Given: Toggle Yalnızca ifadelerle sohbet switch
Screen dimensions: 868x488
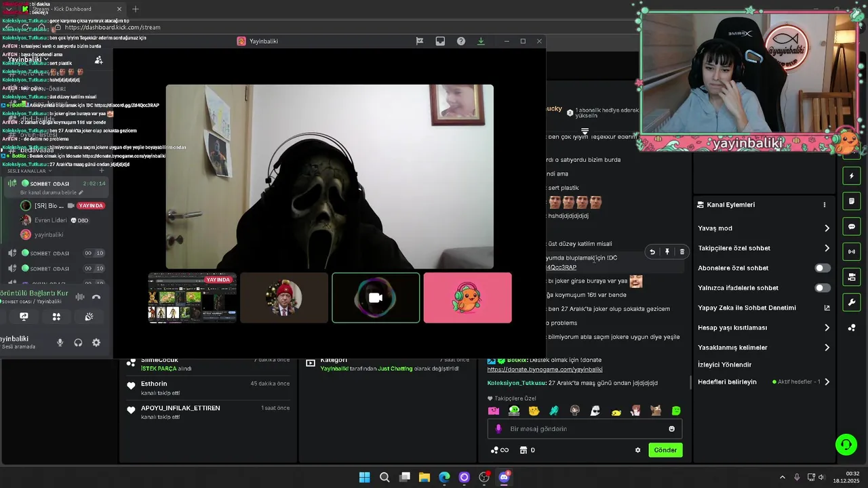Looking at the screenshot, I should [x=822, y=288].
